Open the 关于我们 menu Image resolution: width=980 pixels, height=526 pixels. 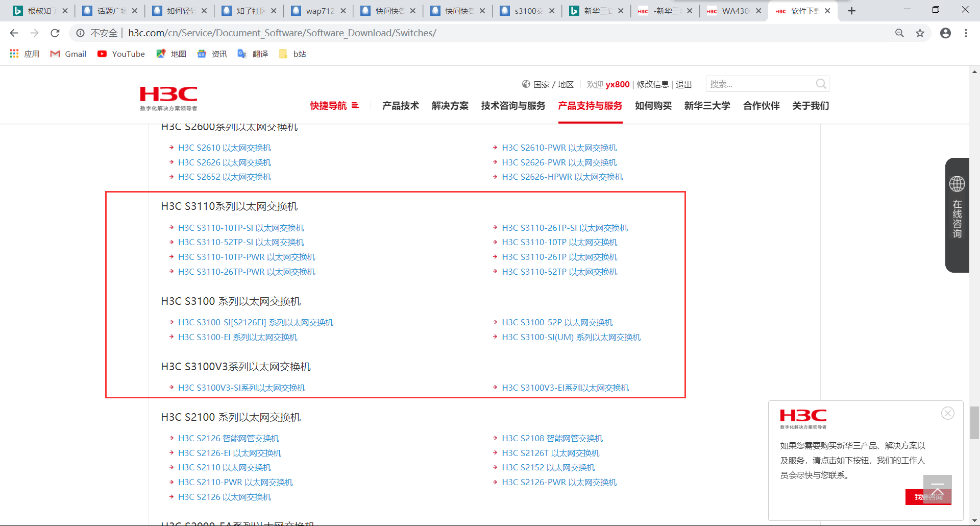[x=811, y=106]
